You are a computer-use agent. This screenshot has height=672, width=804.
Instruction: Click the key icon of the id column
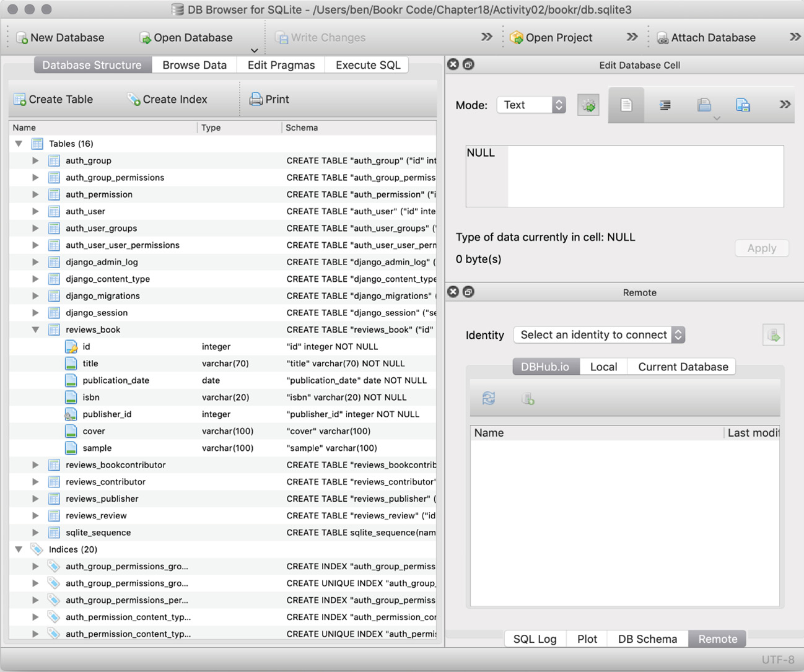coord(71,347)
